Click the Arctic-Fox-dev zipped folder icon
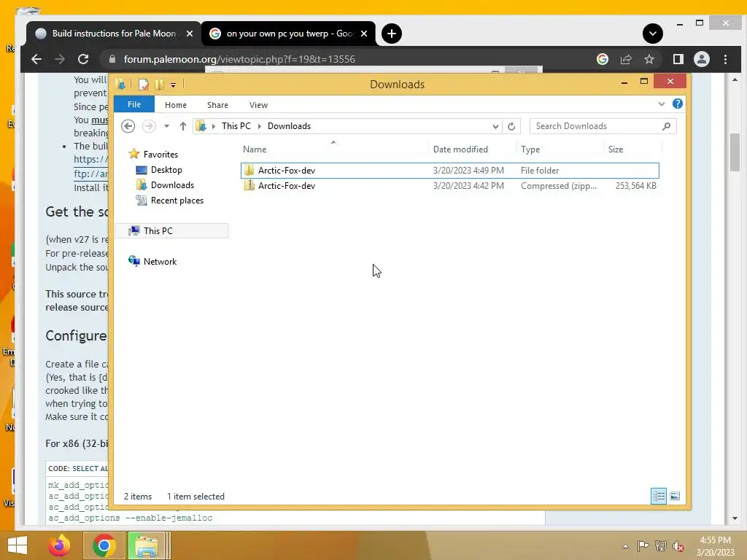This screenshot has height=560, width=747. pos(249,186)
